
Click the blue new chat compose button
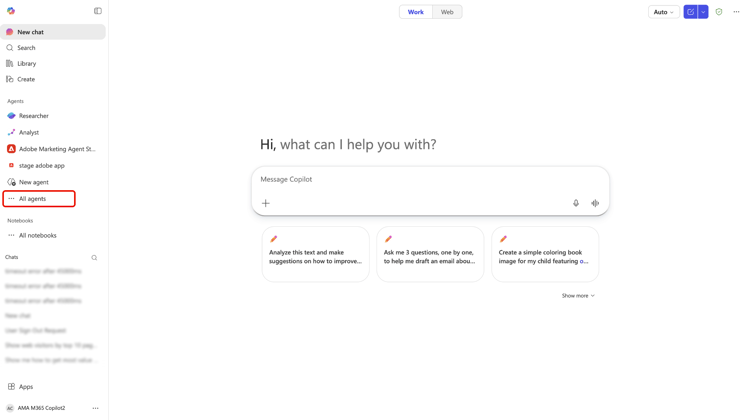click(x=690, y=12)
